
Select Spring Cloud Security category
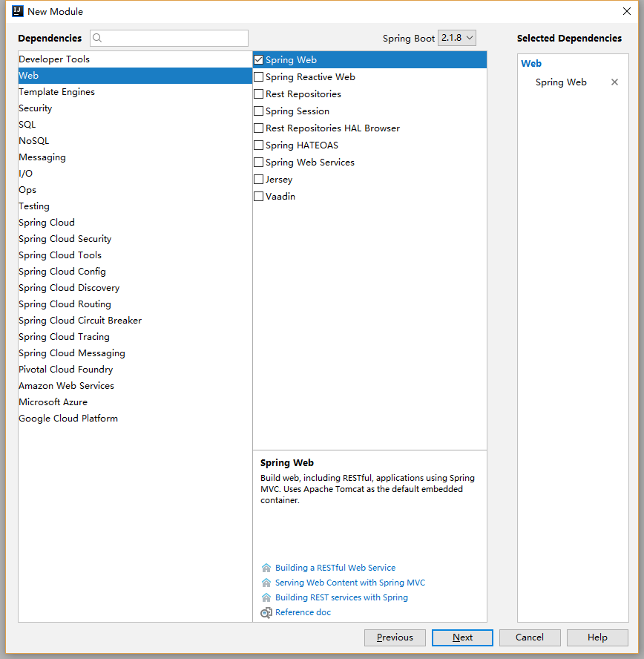(x=135, y=239)
